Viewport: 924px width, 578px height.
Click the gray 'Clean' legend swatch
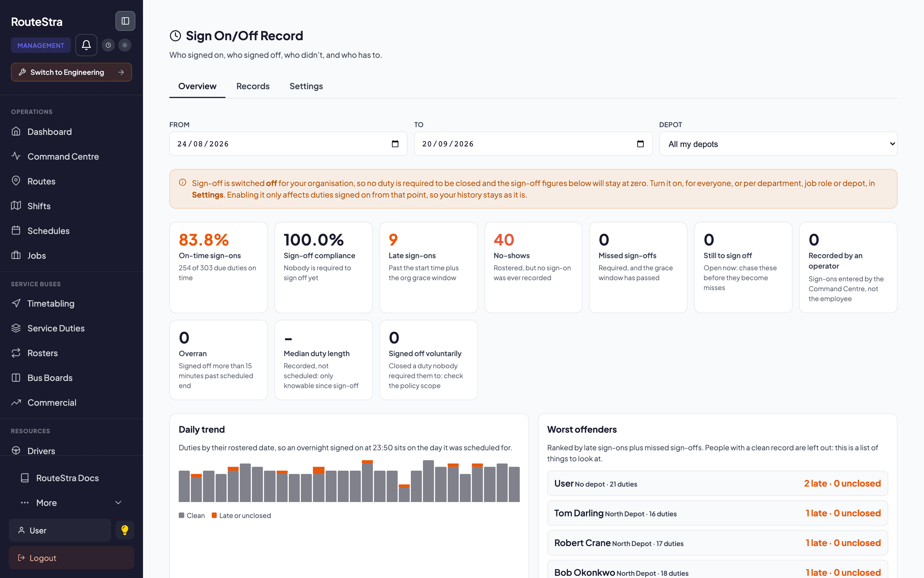point(182,515)
